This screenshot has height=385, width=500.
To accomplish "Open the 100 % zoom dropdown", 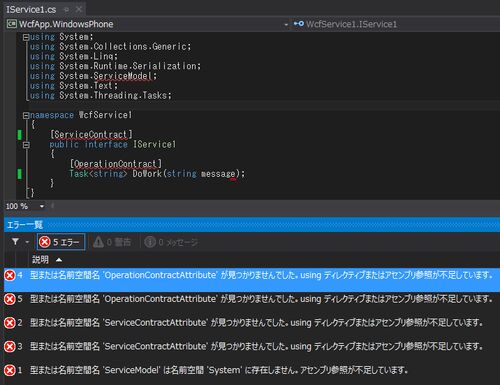I will [42, 206].
